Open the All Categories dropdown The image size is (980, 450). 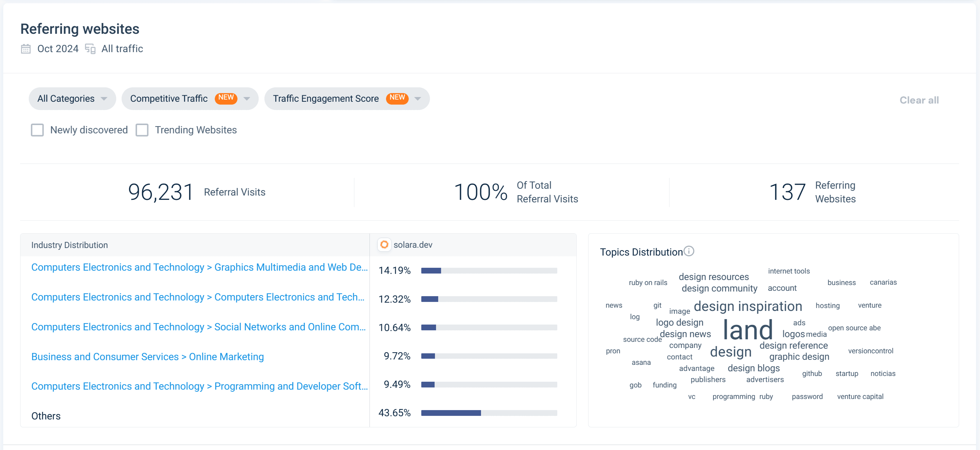(x=72, y=99)
